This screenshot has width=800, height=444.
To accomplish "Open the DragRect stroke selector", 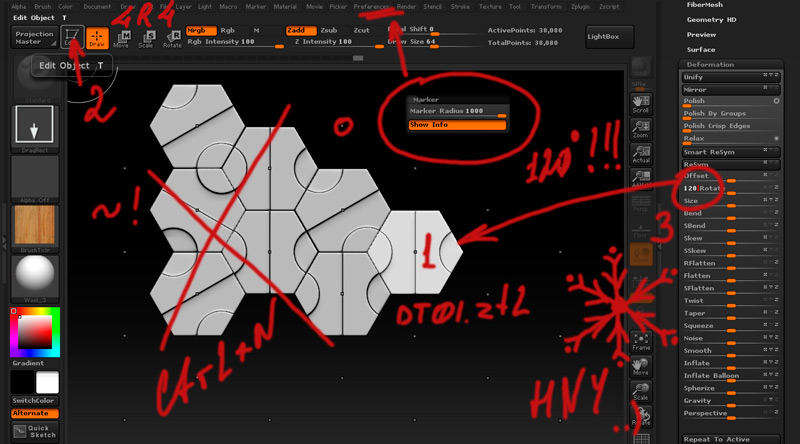I will pos(35,128).
